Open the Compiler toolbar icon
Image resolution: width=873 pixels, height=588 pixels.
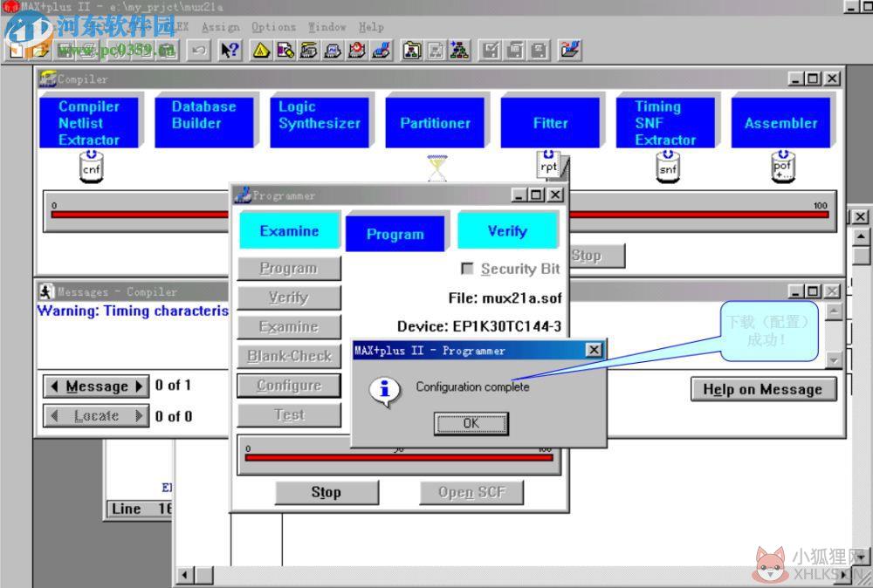309,51
